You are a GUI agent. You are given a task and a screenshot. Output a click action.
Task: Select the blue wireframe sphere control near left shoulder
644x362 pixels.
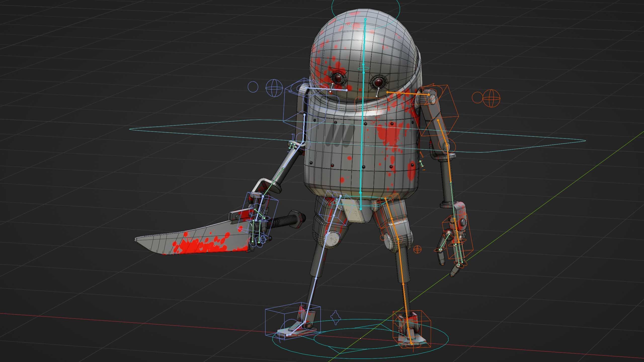coord(274,88)
